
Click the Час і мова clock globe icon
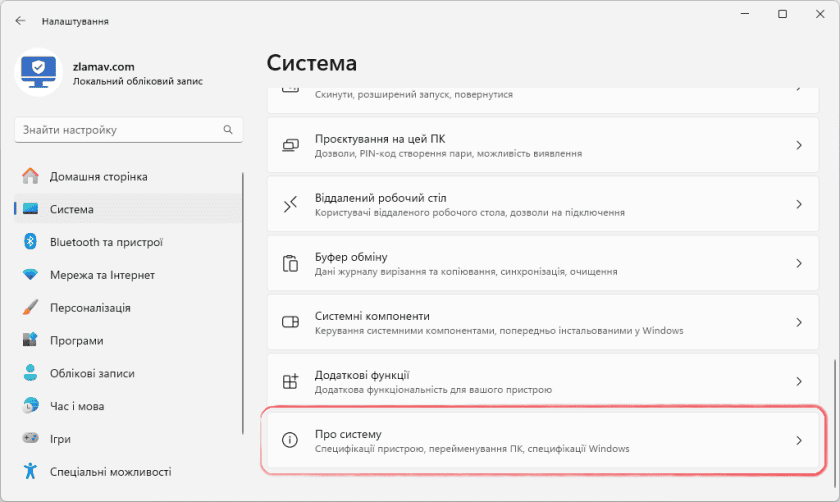pyautogui.click(x=31, y=406)
